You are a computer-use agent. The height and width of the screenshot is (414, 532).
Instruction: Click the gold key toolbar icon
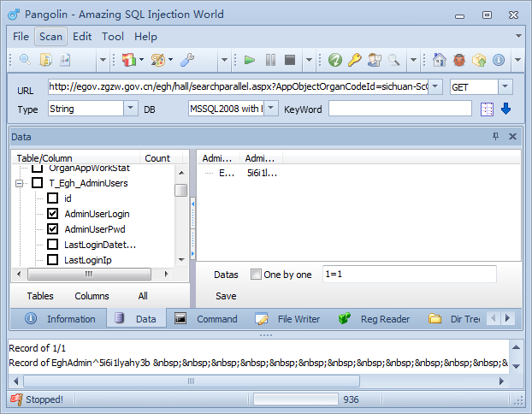click(x=355, y=60)
